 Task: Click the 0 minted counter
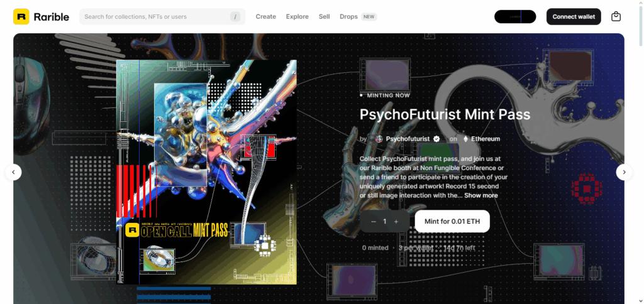pos(375,248)
